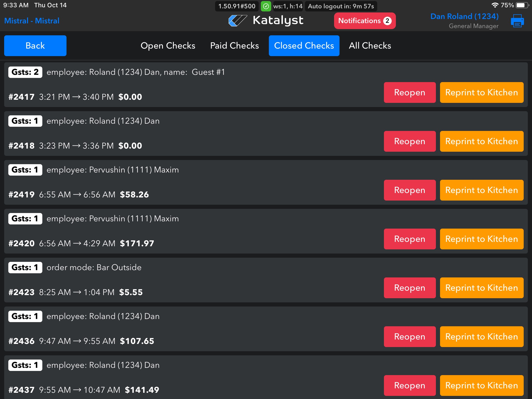
Task: Show All Checks tab
Action: click(x=370, y=46)
